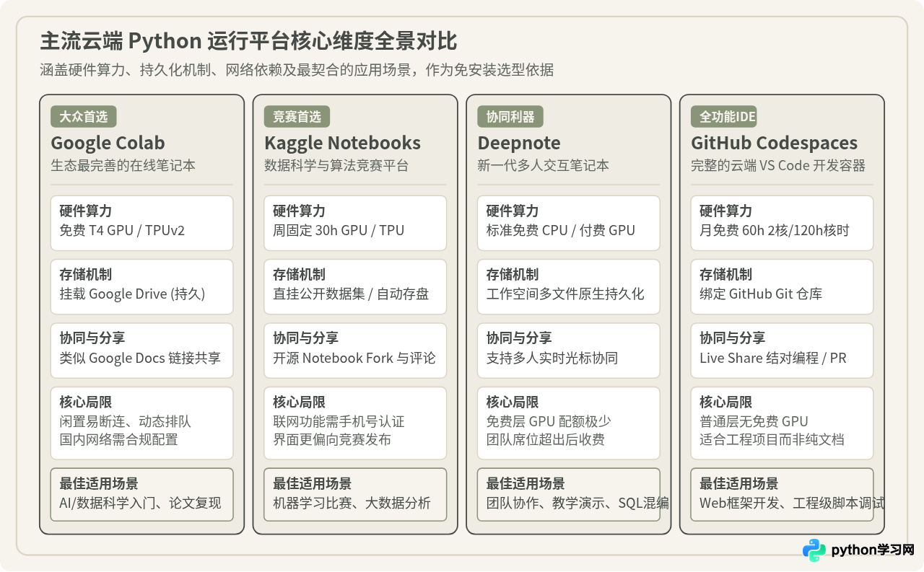Screen dimensions: 924x572
Task: Select the line "免费层 GPU 配额极少"
Action: (549, 421)
